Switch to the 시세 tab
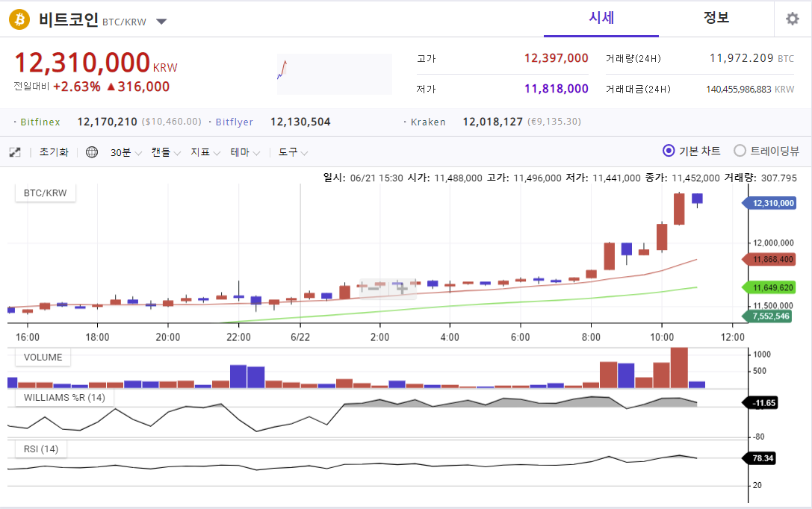812x509 pixels. tap(601, 18)
